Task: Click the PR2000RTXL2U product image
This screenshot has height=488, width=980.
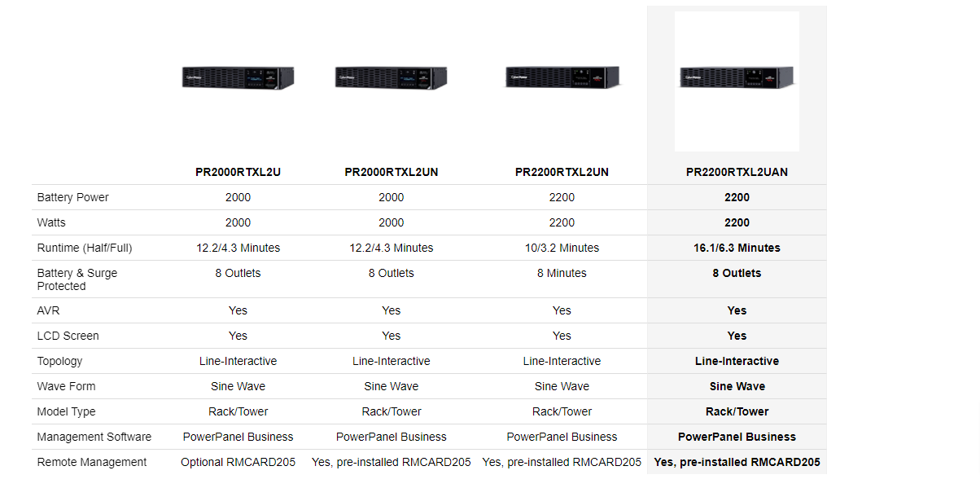Action: point(238,78)
